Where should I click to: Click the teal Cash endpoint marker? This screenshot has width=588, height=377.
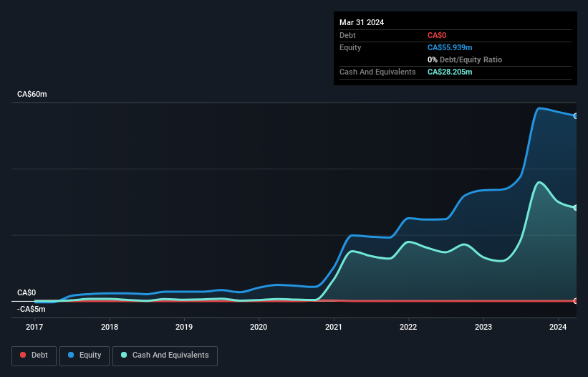click(x=576, y=207)
